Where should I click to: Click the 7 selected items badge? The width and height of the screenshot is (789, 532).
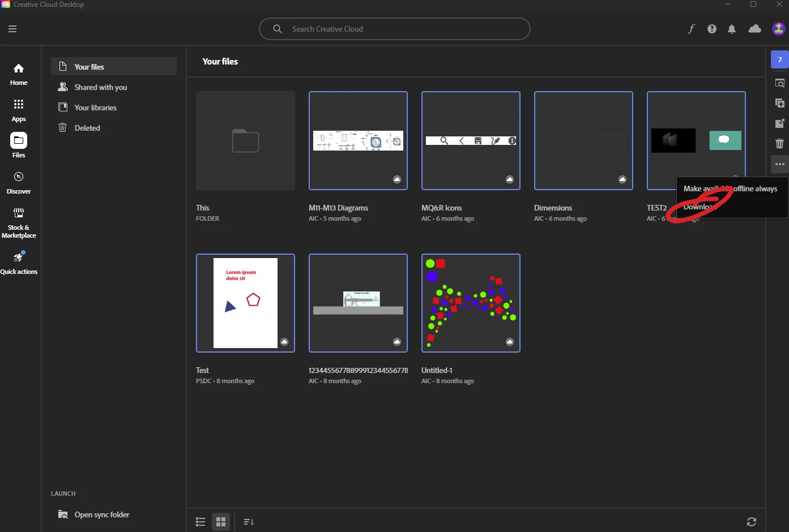click(780, 59)
